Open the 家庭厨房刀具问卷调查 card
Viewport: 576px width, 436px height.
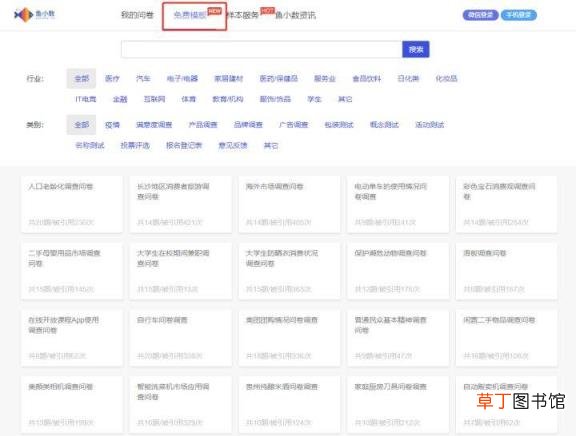(x=398, y=405)
